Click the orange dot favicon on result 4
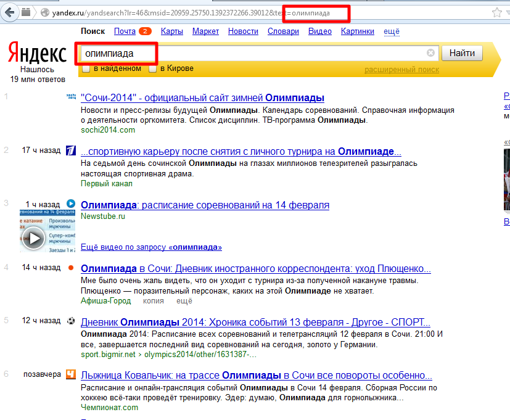Image resolution: width=510 pixels, height=420 pixels. (71, 268)
